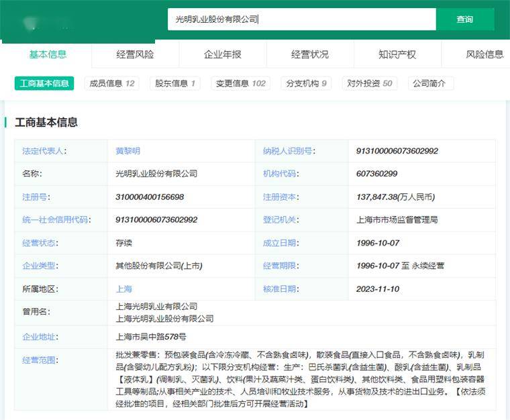The width and height of the screenshot is (510, 420).
Task: Click the 查询 search button
Action: [465, 19]
